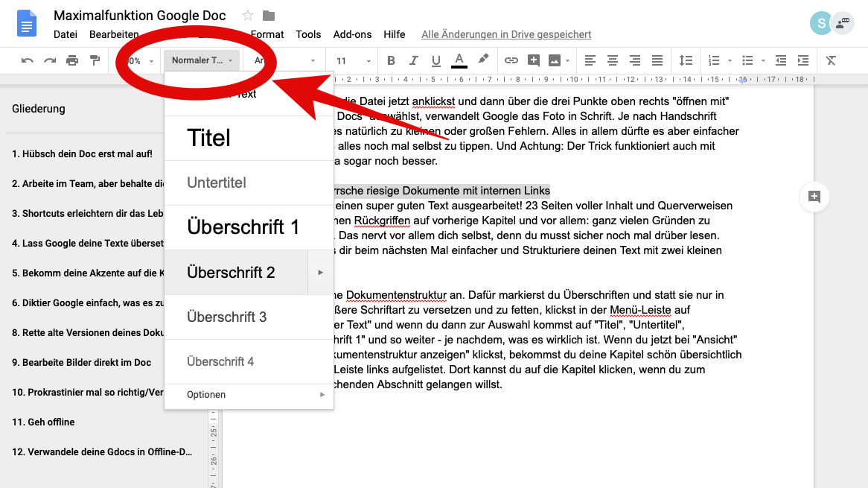Screen dimensions: 868x488
Task: Open the Datei menu
Action: coord(66,34)
